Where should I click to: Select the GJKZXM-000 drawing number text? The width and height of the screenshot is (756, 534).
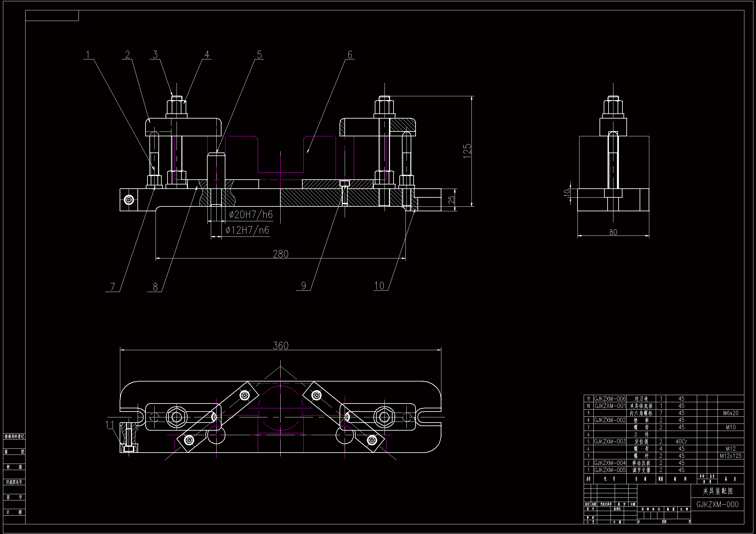[717, 504]
